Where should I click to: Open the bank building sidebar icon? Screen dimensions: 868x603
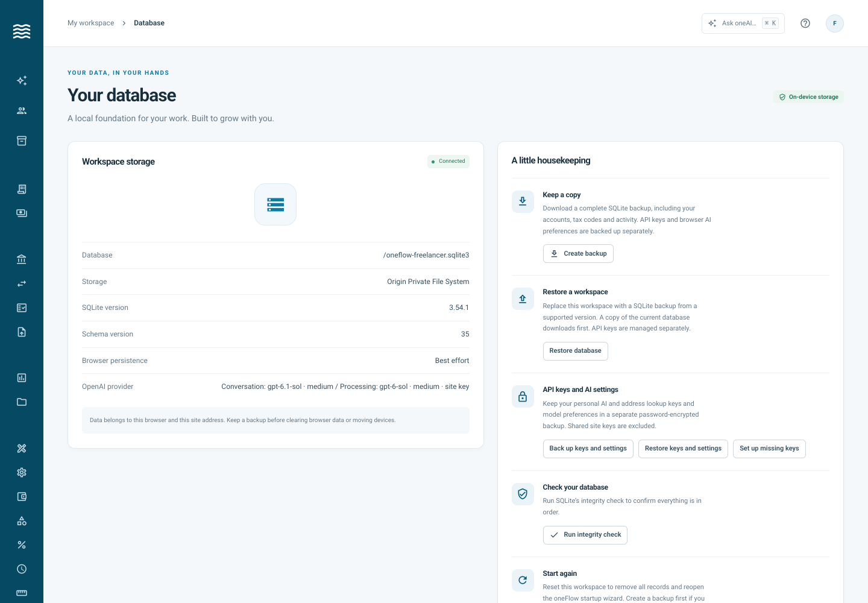pos(22,260)
